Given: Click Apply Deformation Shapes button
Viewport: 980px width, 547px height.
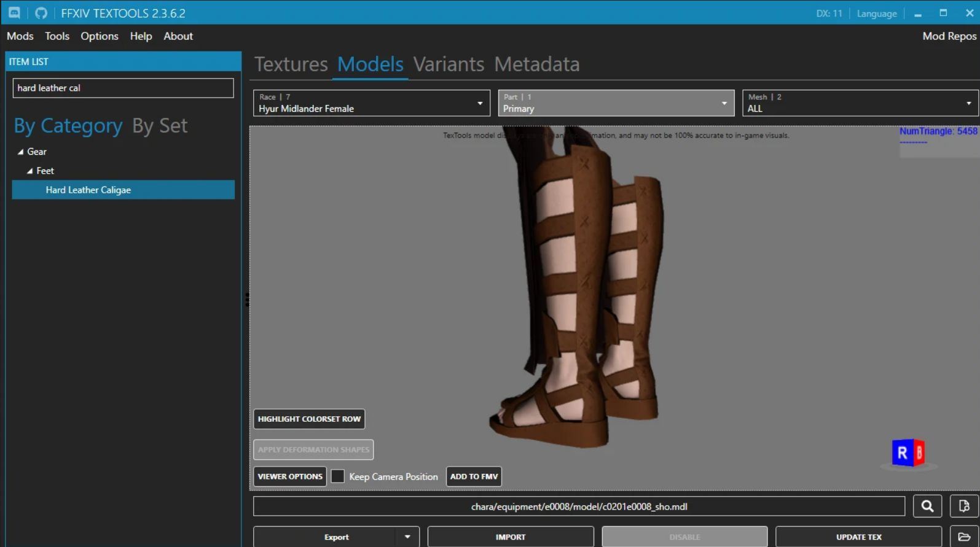Looking at the screenshot, I should [313, 449].
